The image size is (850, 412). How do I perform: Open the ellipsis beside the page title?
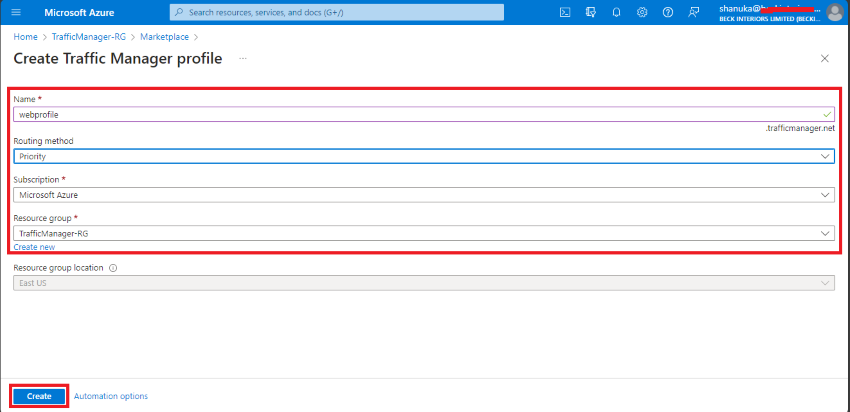(243, 59)
